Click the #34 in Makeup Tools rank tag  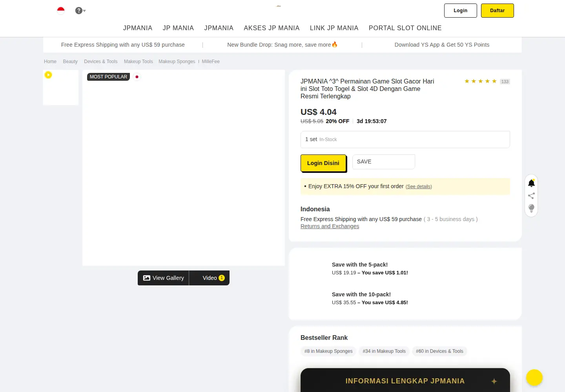384,351
